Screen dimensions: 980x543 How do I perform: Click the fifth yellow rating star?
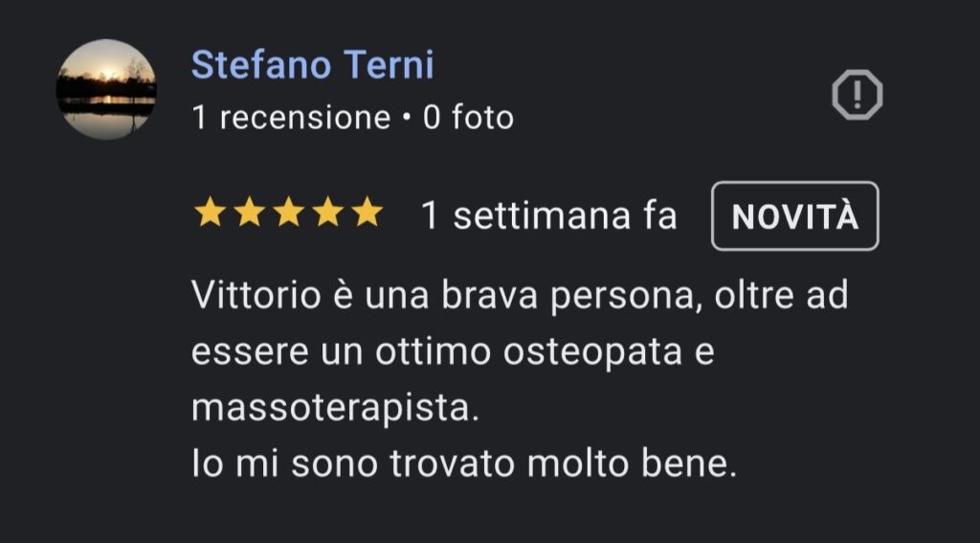367,214
